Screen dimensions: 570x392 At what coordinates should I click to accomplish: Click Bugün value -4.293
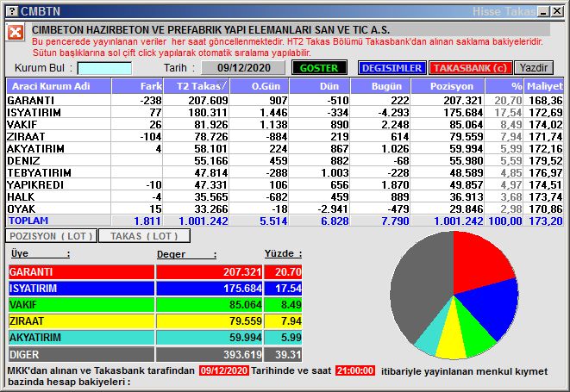[393, 112]
